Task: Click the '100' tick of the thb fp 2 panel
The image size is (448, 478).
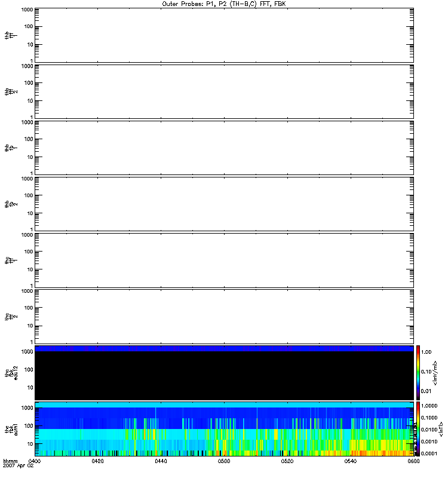Action: 29,195
